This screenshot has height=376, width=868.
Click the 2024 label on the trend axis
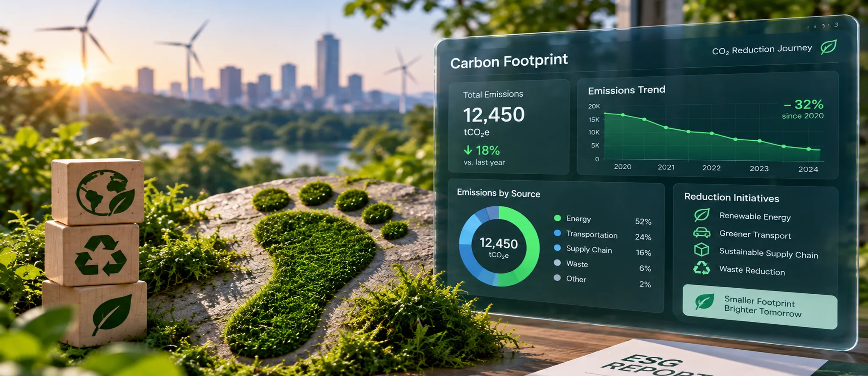808,169
